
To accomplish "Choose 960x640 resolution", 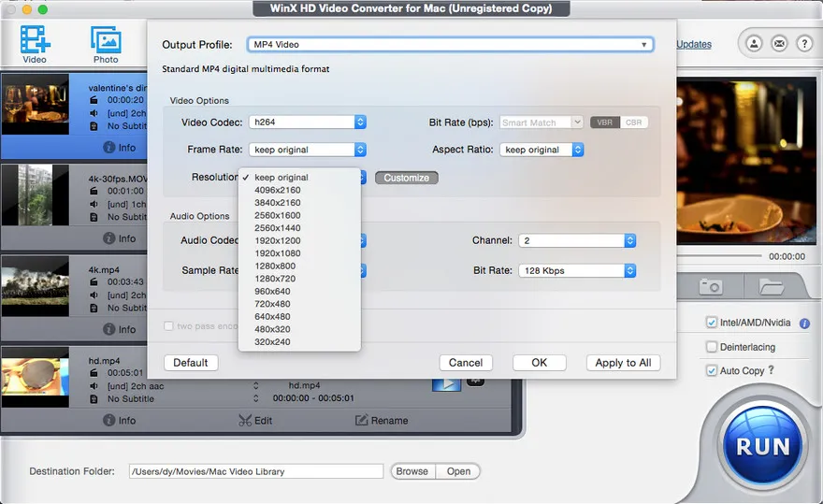I will point(299,292).
